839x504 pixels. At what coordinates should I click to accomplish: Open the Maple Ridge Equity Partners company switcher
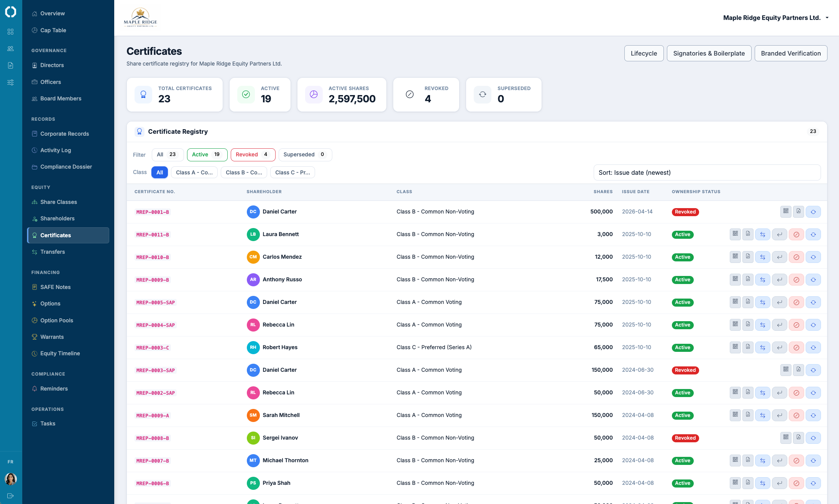click(x=776, y=18)
